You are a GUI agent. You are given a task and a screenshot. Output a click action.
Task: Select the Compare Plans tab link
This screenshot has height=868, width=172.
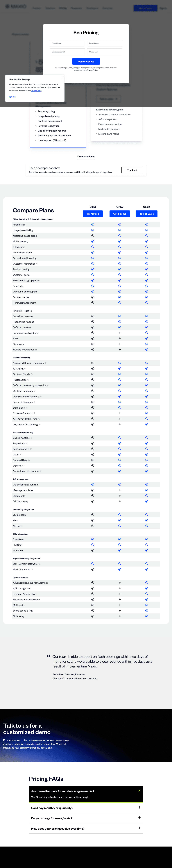[x=86, y=156]
